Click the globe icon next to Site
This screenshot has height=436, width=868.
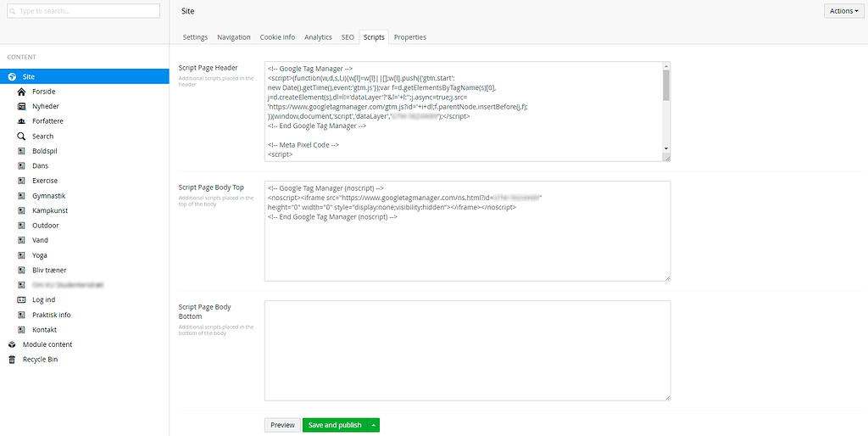pos(12,76)
